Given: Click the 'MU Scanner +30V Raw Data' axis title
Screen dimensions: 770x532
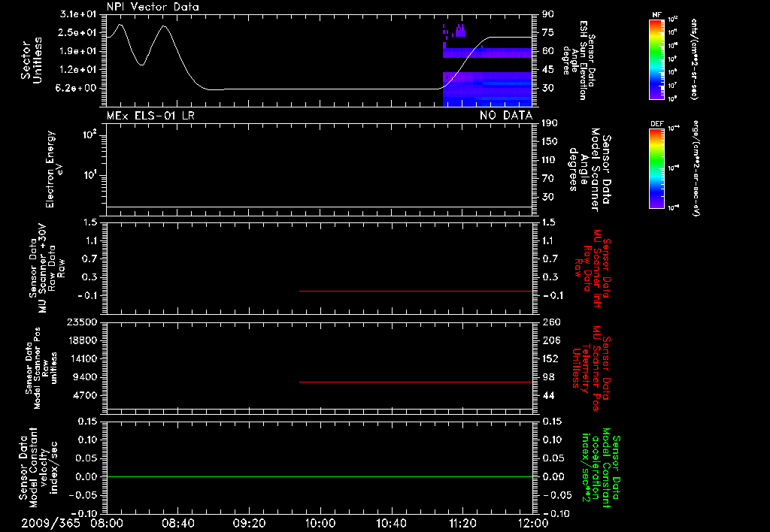Looking at the screenshot, I should [47, 268].
